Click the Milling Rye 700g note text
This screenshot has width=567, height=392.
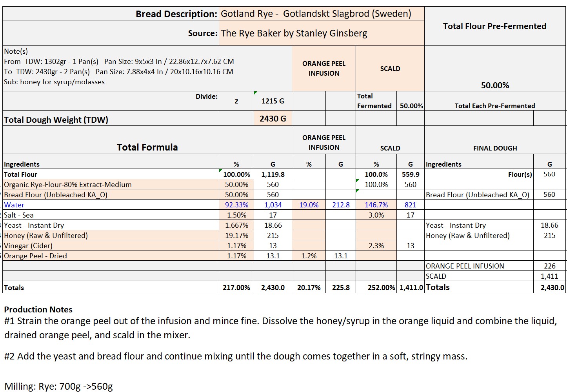point(59,387)
